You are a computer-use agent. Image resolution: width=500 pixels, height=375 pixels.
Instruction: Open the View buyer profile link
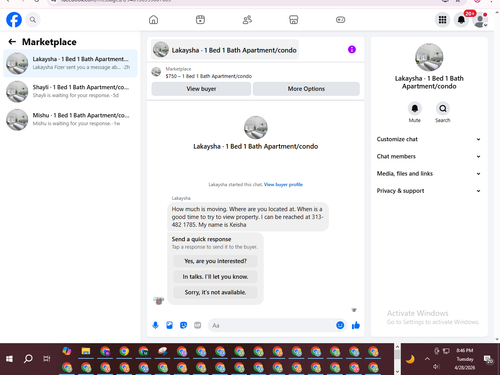pyautogui.click(x=283, y=184)
